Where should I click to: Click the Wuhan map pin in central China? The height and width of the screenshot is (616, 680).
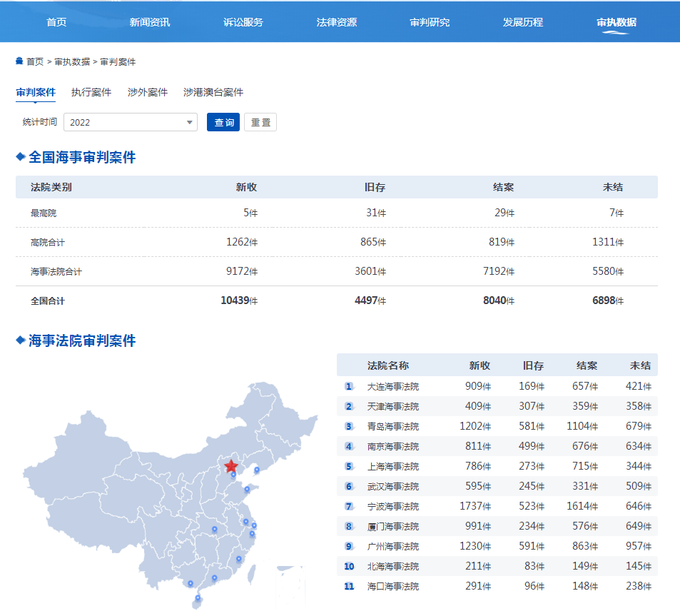[214, 530]
